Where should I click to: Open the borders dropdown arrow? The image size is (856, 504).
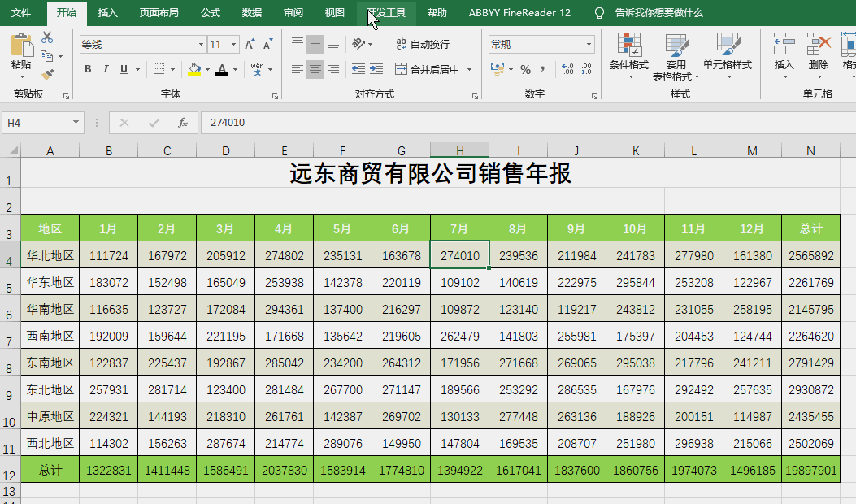point(172,69)
